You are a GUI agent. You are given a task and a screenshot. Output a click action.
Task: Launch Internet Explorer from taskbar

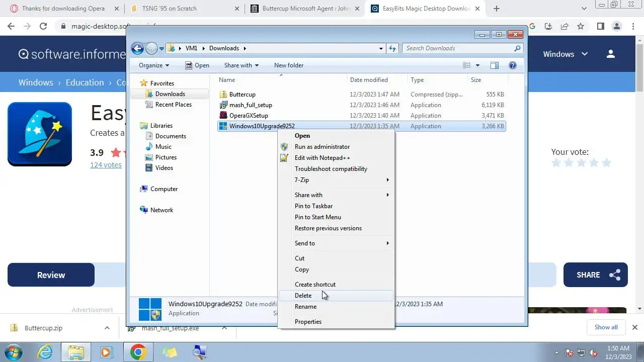45,352
